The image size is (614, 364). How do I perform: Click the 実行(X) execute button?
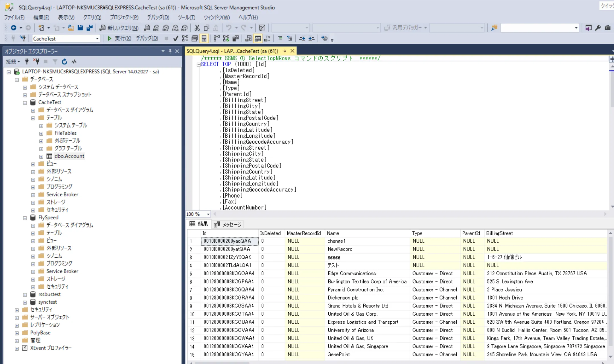coord(119,38)
